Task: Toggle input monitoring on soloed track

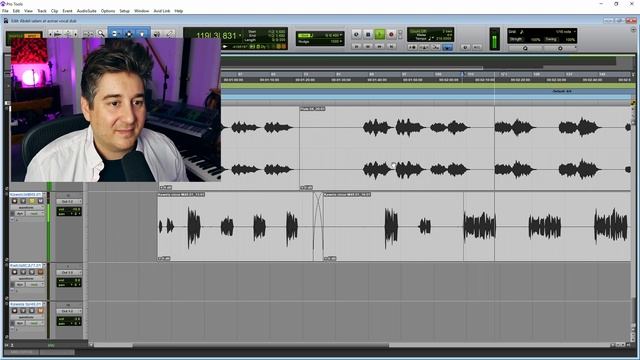Action: 23,201
